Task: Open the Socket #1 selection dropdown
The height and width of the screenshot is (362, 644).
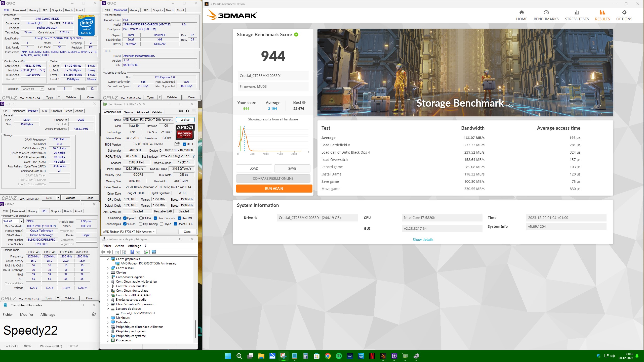Action: coord(32,89)
